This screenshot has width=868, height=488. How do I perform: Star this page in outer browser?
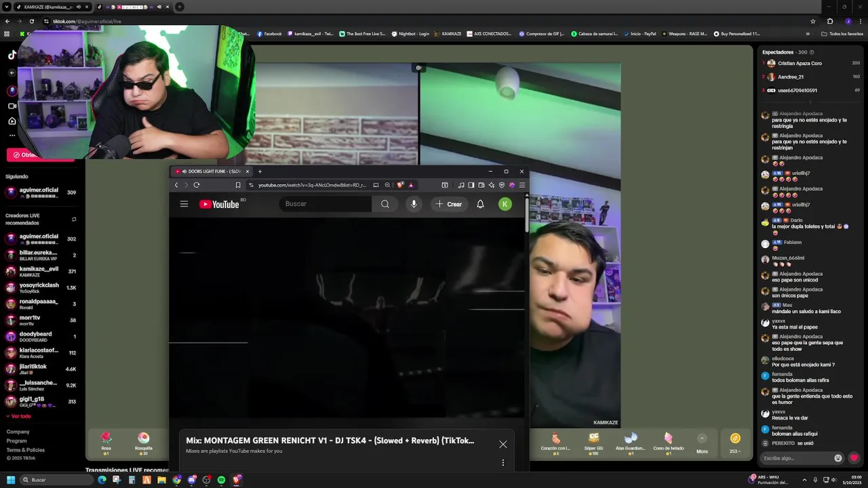[x=813, y=21]
